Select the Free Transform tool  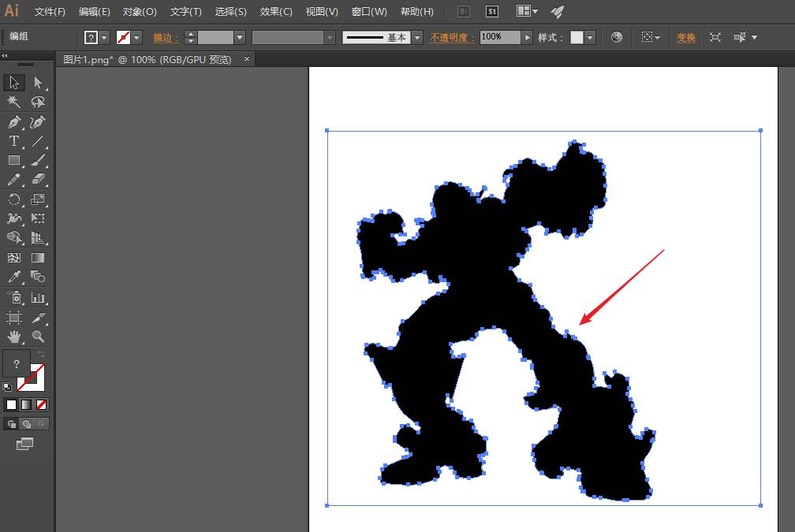38,218
